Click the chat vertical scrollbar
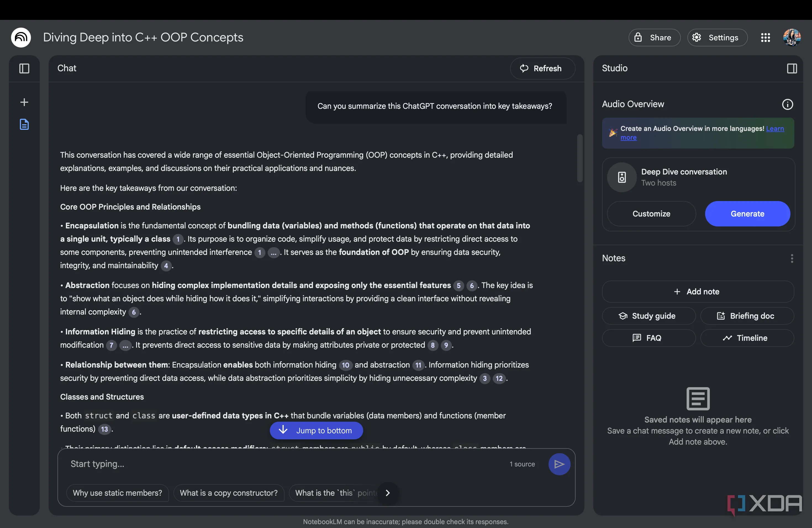Image resolution: width=812 pixels, height=528 pixels. click(579, 158)
